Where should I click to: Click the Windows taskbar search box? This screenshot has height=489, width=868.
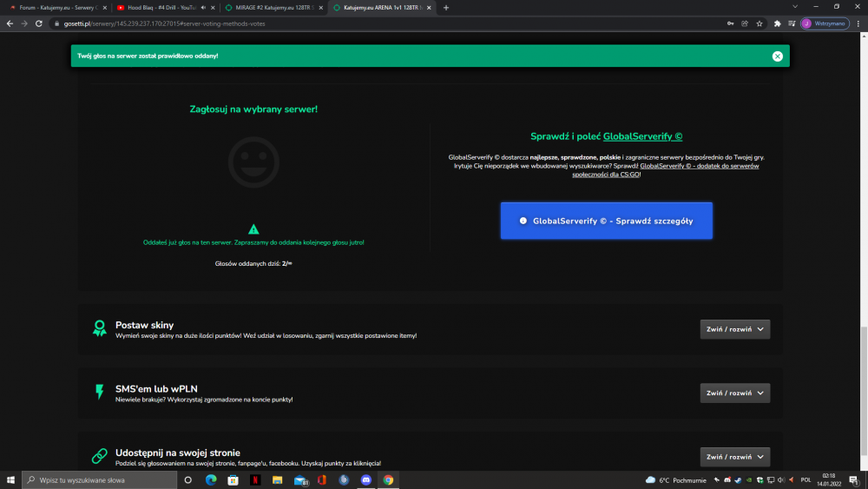coord(100,479)
